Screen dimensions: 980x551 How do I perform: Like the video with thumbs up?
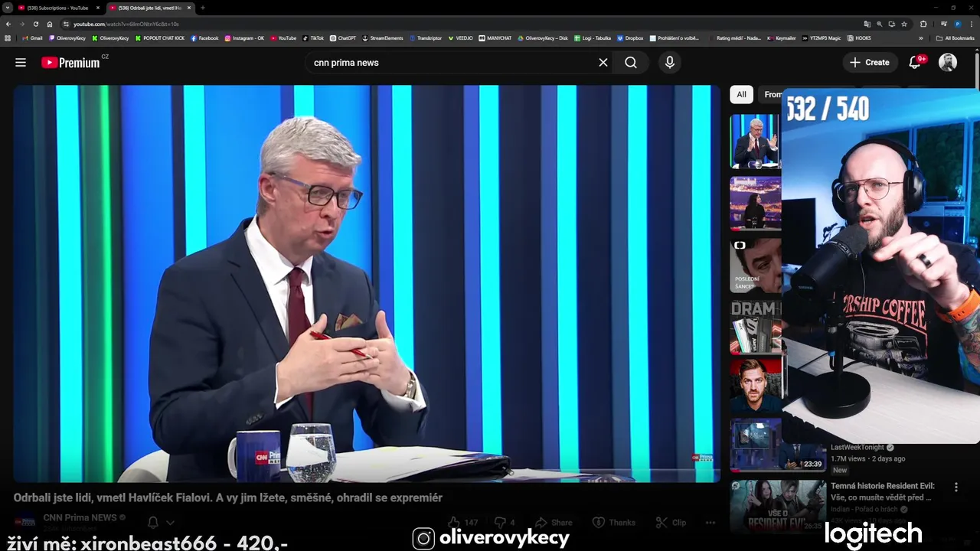(462, 523)
